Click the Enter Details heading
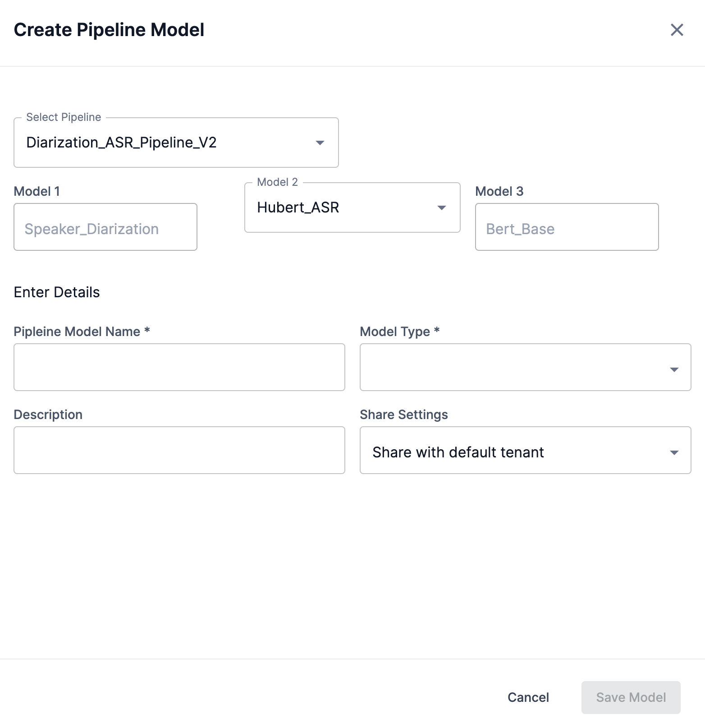The height and width of the screenshot is (728, 705). pos(57,292)
